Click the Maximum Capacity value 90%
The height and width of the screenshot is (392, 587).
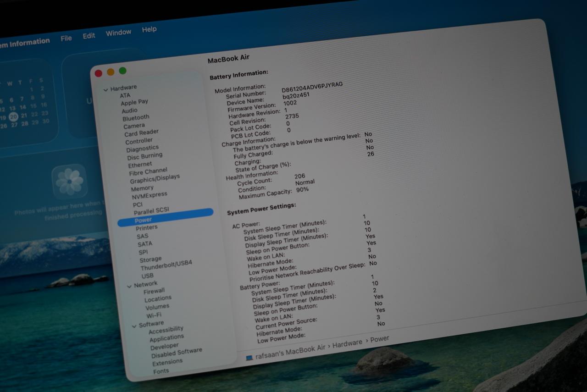[302, 189]
